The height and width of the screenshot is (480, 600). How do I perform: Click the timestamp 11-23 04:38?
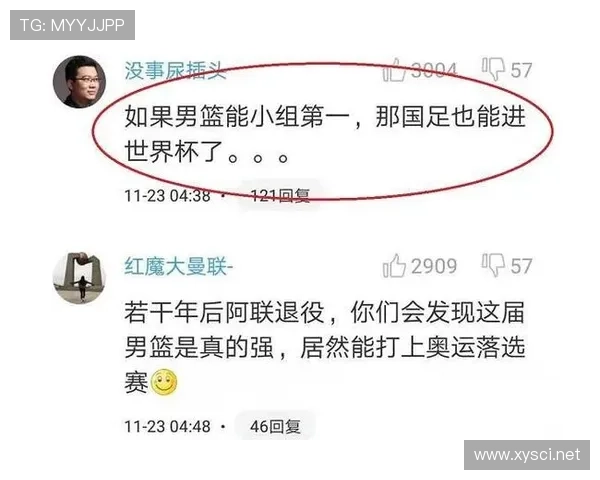(167, 196)
